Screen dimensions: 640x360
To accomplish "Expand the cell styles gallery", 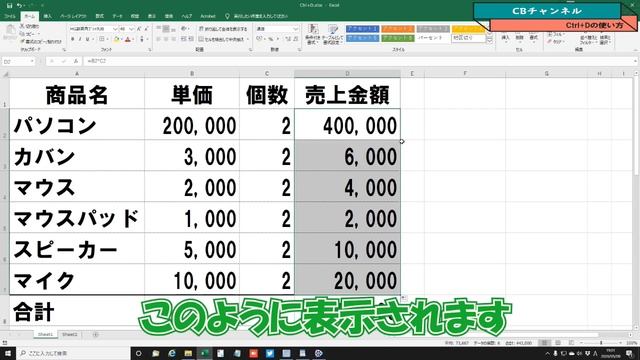I will point(489,41).
